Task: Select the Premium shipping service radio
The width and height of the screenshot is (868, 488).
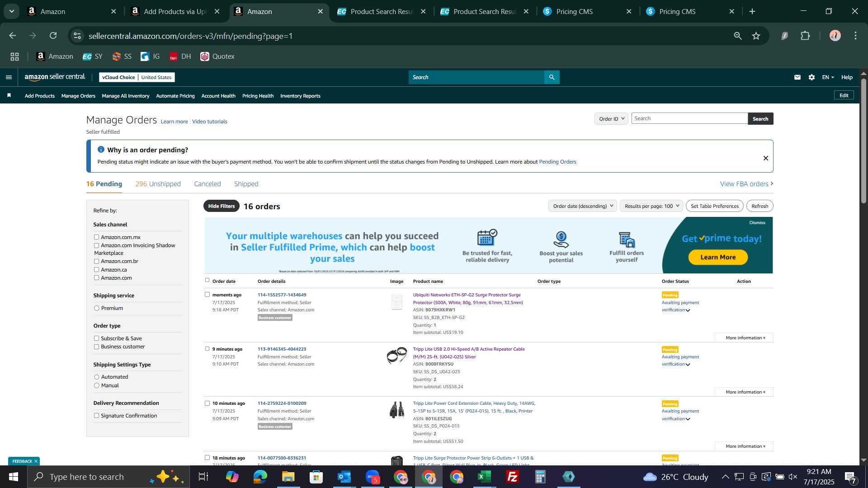Action: pyautogui.click(x=96, y=308)
